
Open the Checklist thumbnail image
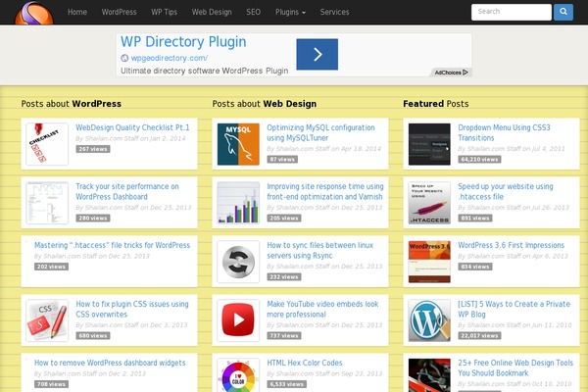47,144
